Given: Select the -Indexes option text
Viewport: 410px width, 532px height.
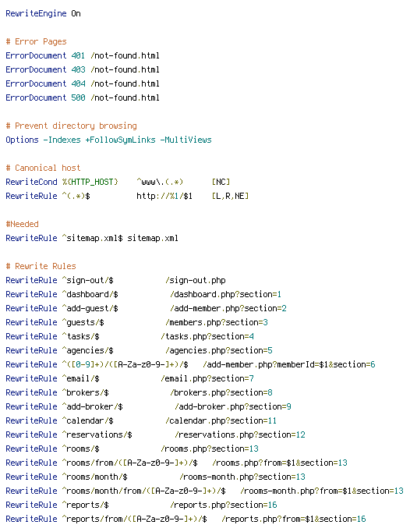Looking at the screenshot, I should [62, 140].
